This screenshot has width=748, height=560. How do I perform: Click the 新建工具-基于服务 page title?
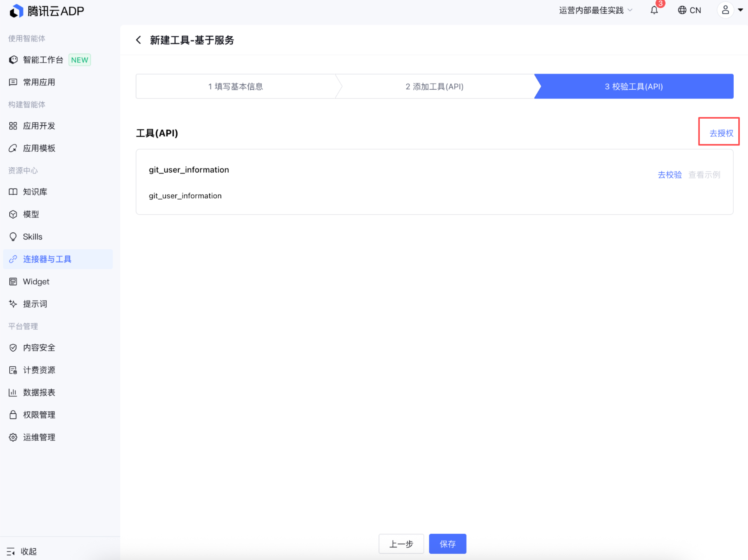(x=192, y=40)
